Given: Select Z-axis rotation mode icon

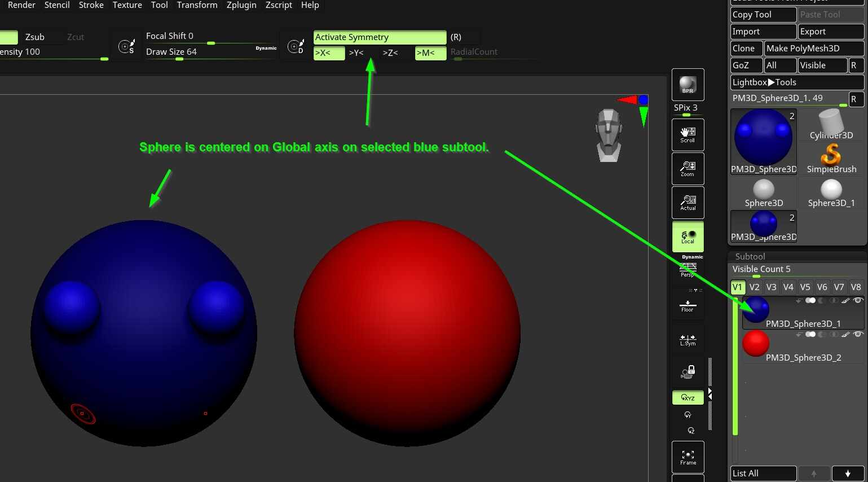Looking at the screenshot, I should (691, 431).
